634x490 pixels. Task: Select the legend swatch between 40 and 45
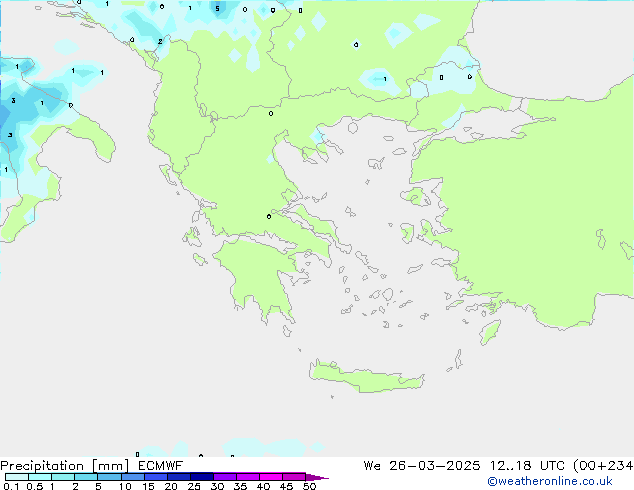(271, 477)
